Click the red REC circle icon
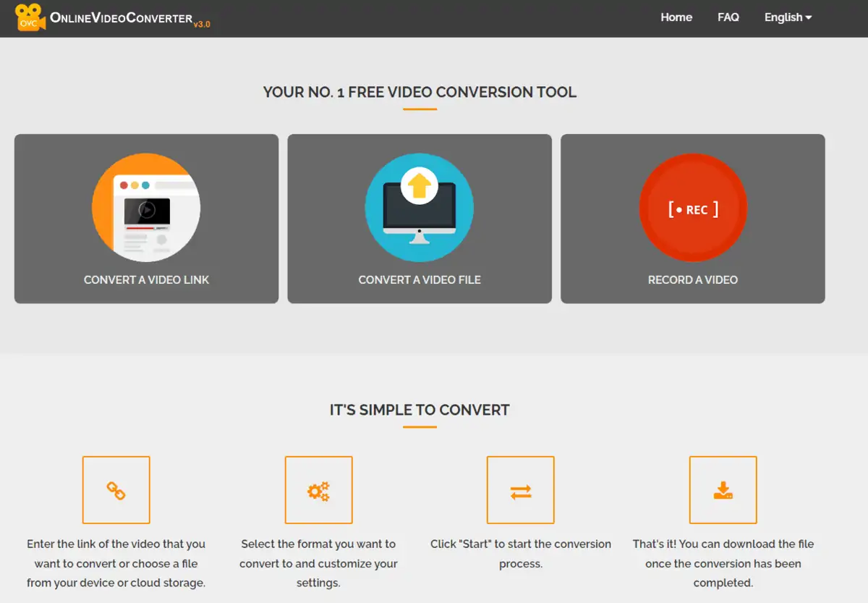The image size is (868, 603). click(693, 208)
